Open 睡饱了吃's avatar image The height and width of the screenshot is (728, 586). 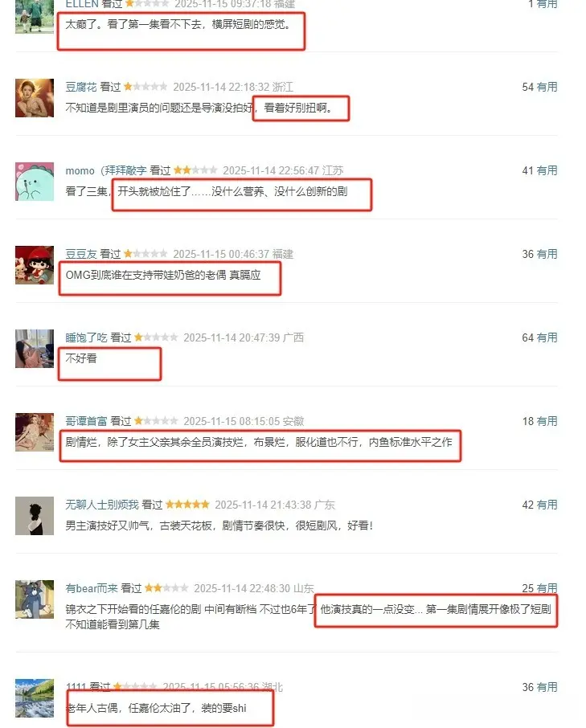(x=35, y=349)
